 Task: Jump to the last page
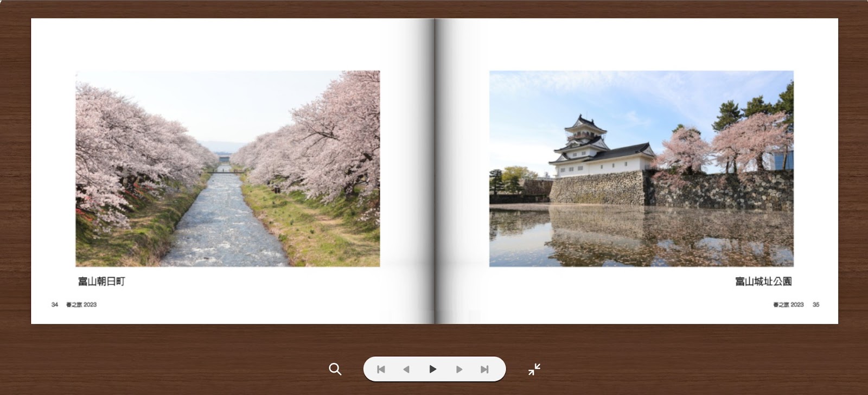click(484, 369)
